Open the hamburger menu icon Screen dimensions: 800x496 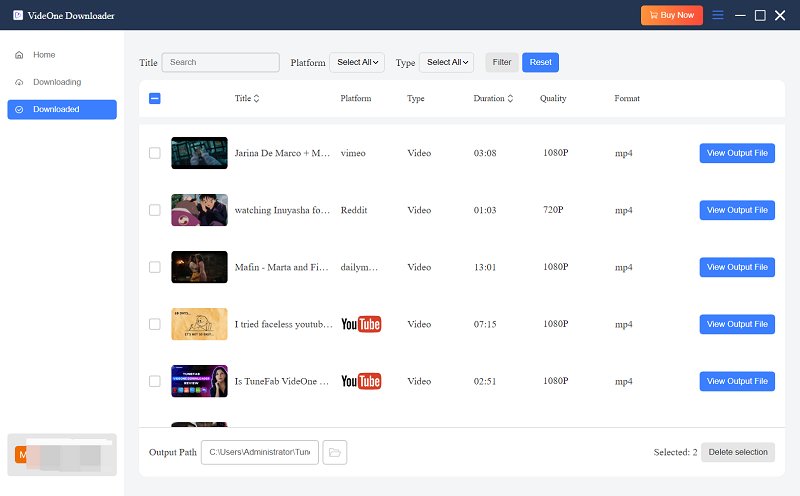click(717, 15)
